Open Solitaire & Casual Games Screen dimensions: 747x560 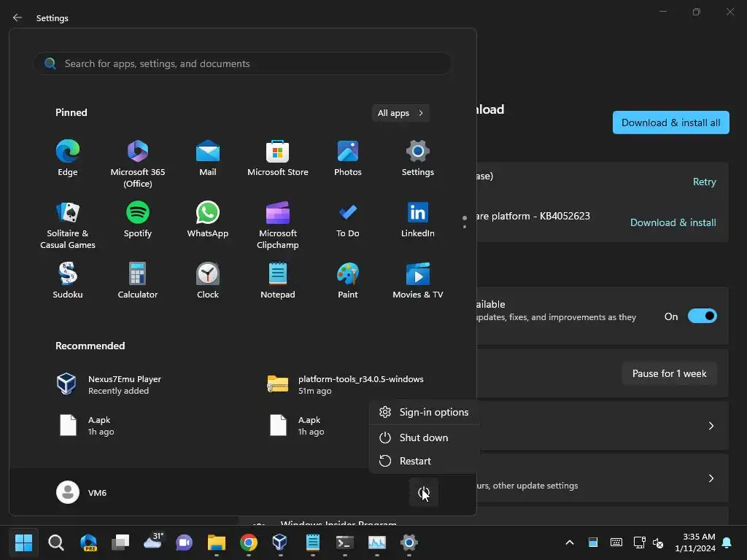(x=68, y=225)
